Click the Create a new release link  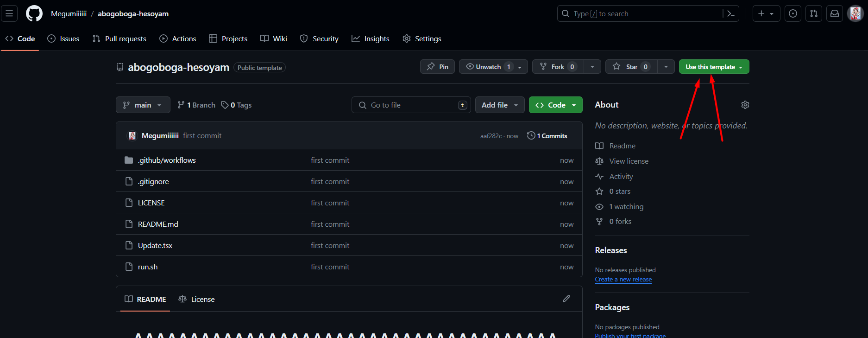point(623,280)
